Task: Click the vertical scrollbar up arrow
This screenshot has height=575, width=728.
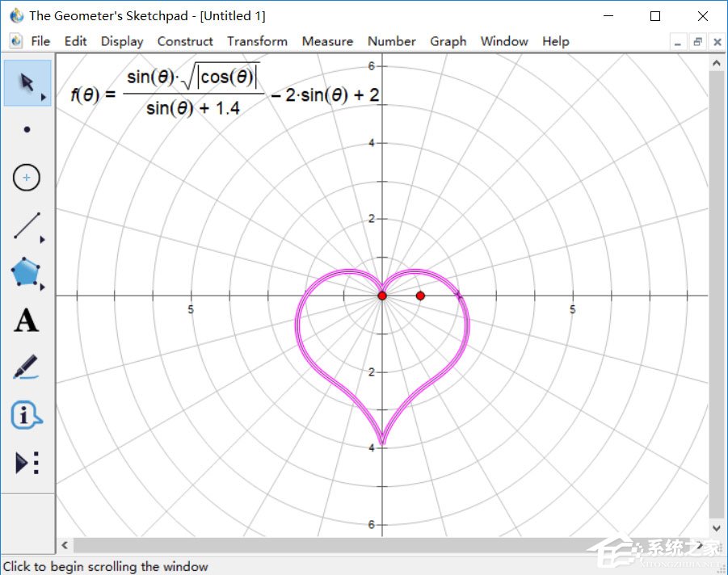Action: click(717, 63)
